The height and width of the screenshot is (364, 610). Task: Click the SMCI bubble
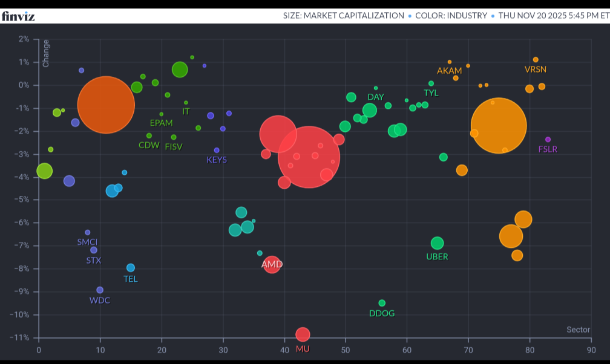pyautogui.click(x=88, y=233)
